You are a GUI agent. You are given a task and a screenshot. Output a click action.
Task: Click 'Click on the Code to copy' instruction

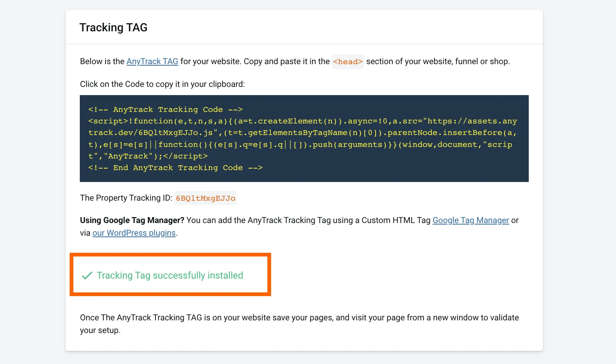point(162,84)
